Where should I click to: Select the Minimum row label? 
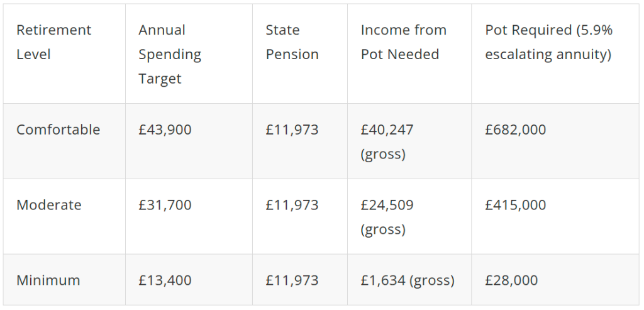point(48,280)
